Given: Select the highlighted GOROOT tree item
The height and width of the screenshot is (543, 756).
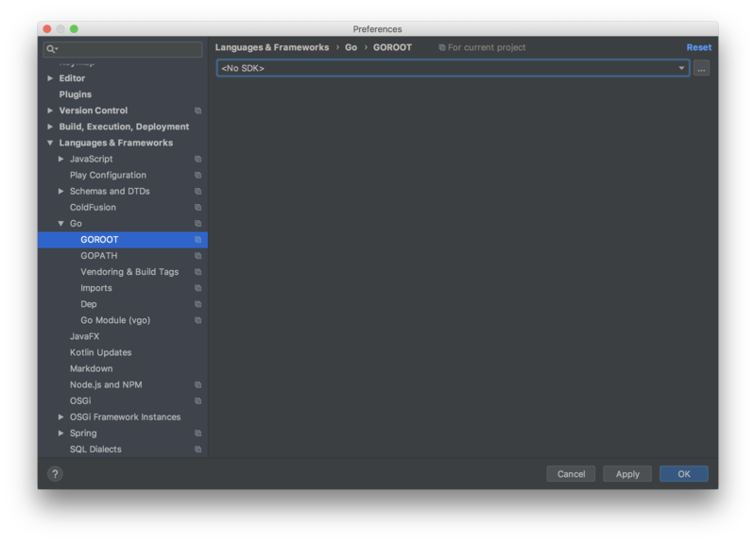Looking at the screenshot, I should click(x=123, y=240).
